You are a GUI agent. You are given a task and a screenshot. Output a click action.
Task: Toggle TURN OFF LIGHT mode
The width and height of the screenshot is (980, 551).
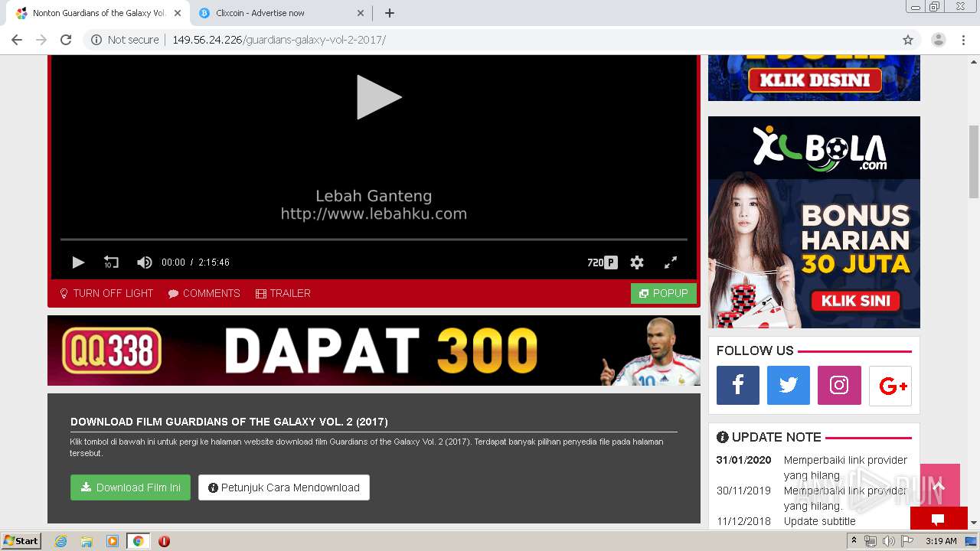tap(106, 293)
